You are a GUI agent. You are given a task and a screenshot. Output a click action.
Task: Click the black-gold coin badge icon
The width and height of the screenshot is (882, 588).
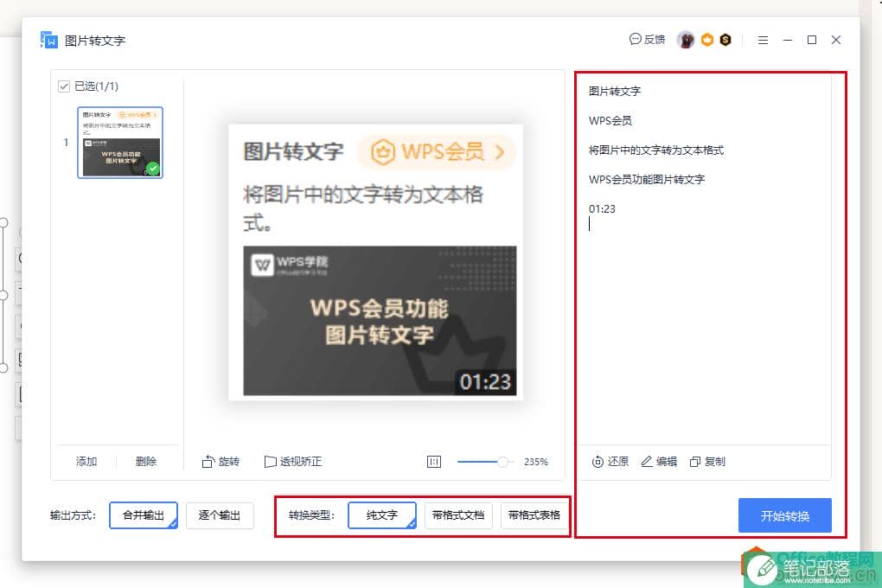[x=725, y=40]
